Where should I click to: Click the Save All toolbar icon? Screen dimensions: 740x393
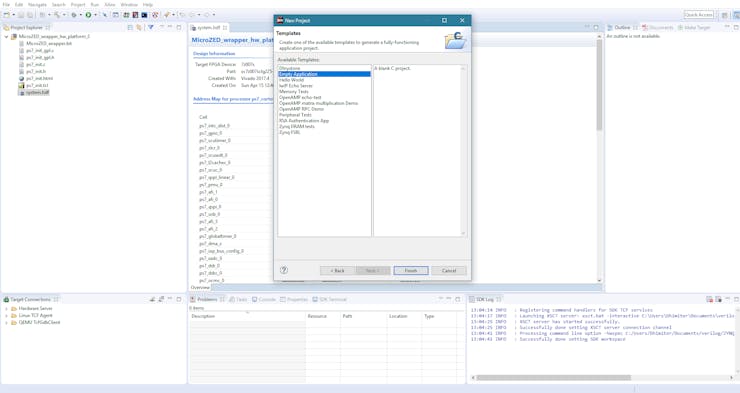tap(30, 15)
